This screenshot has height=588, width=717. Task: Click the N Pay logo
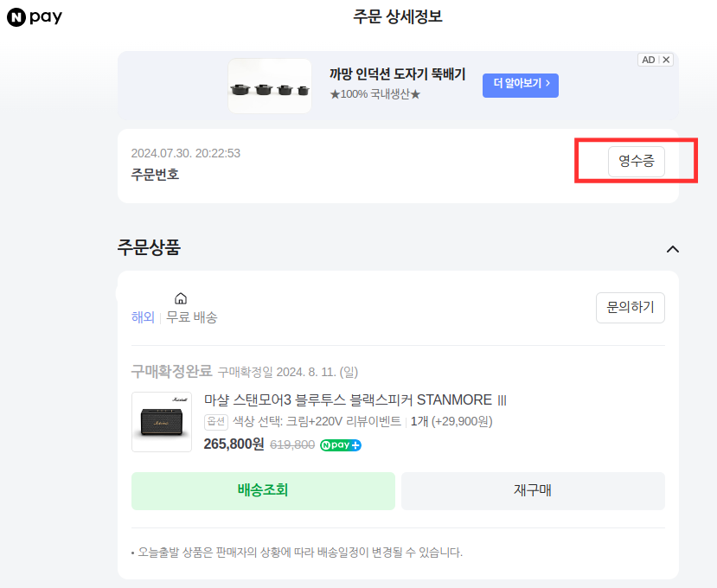pyautogui.click(x=35, y=16)
